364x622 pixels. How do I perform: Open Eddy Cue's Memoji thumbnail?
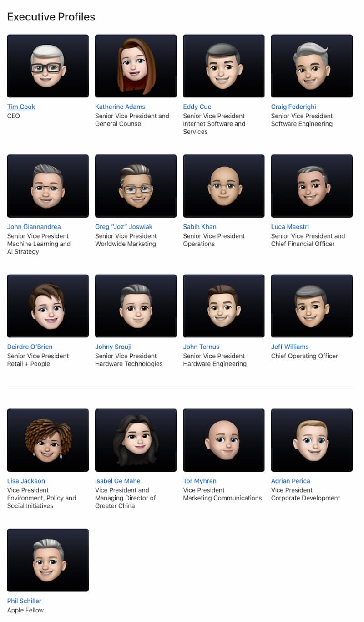(224, 66)
